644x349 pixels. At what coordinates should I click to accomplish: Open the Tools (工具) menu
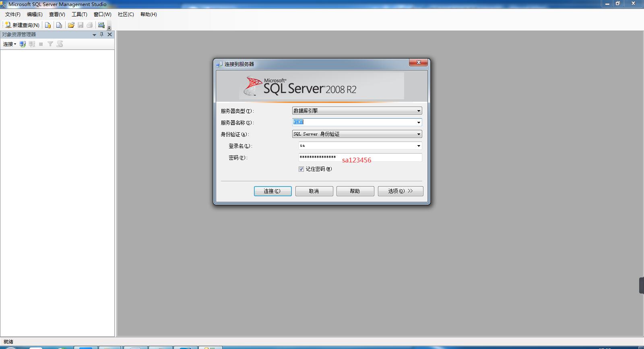coord(79,14)
